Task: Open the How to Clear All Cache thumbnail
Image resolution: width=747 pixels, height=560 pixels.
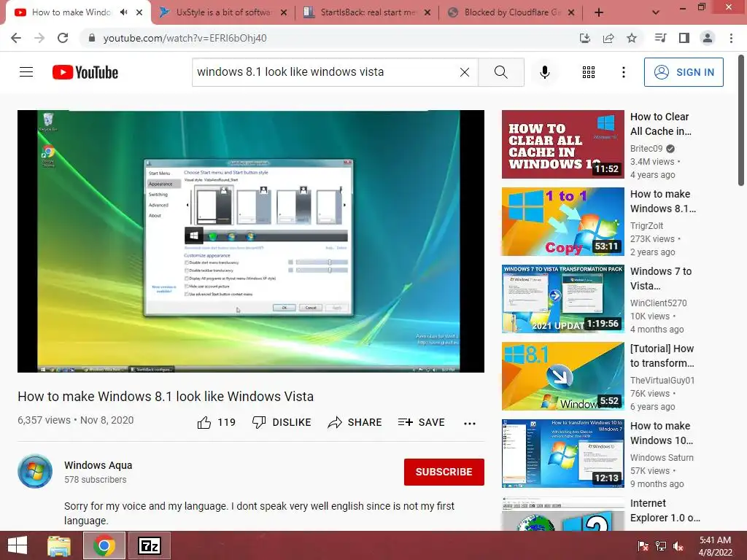Action: point(562,144)
